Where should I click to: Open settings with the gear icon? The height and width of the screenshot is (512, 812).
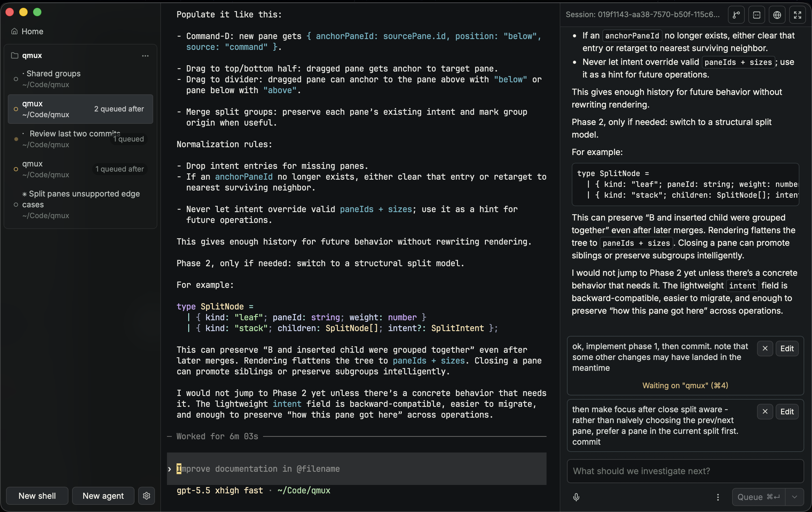(x=146, y=495)
